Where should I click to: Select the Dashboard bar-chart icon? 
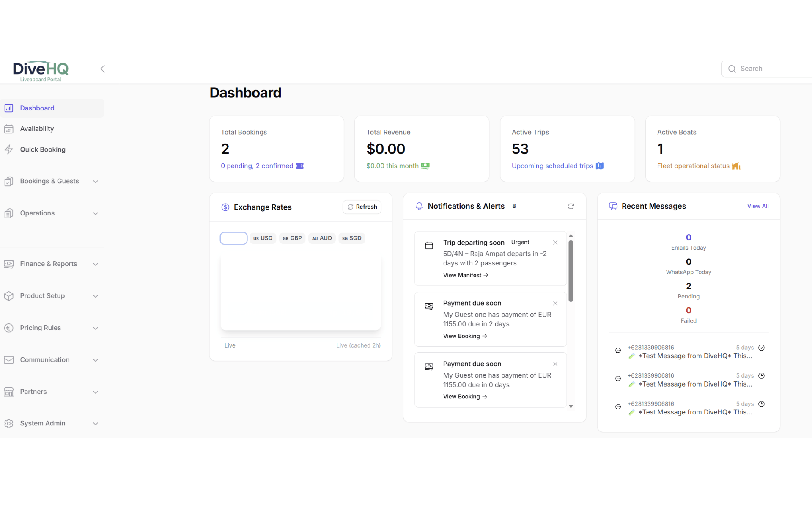pyautogui.click(x=9, y=108)
